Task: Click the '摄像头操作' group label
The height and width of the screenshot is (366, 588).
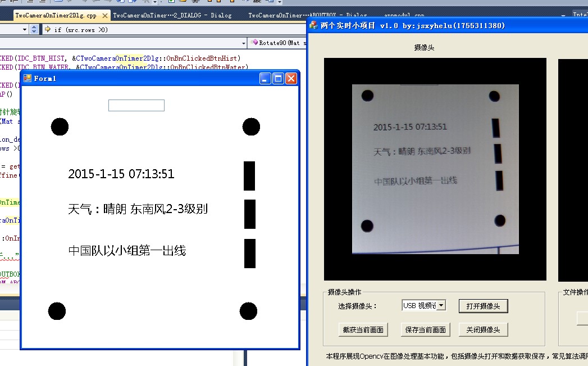Action: coord(344,292)
